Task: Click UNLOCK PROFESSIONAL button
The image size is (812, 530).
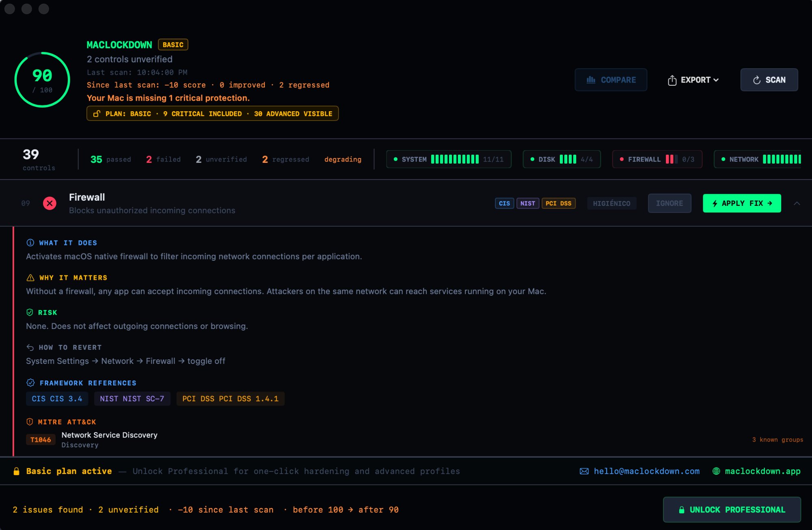Action: [732, 510]
